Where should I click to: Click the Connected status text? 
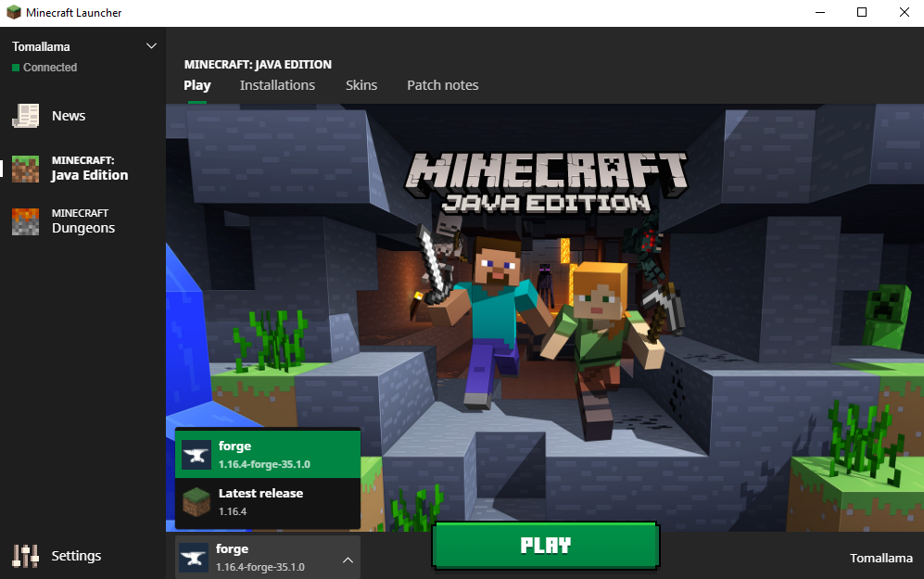click(50, 67)
